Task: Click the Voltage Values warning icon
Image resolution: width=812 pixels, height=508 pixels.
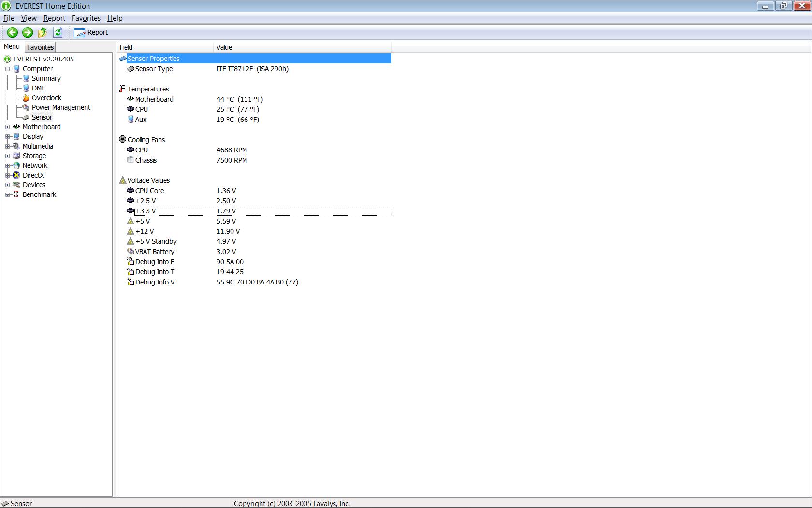Action: tap(122, 180)
